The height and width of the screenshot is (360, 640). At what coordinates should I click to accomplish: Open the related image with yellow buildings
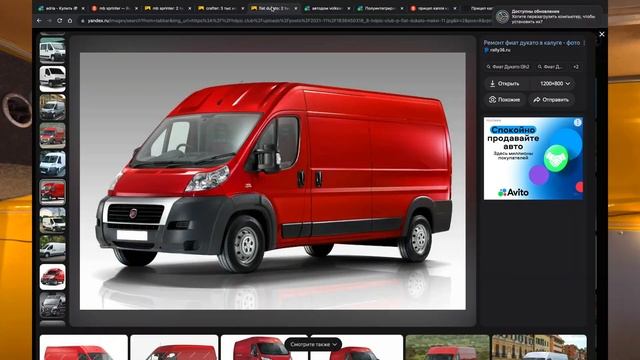click(539, 347)
